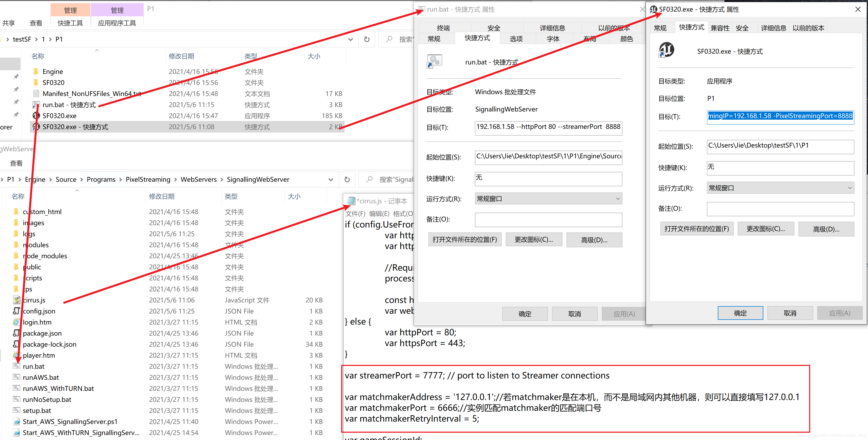Image resolution: width=868 pixels, height=440 pixels.
Task: Click the package.json file icon
Action: [16, 333]
